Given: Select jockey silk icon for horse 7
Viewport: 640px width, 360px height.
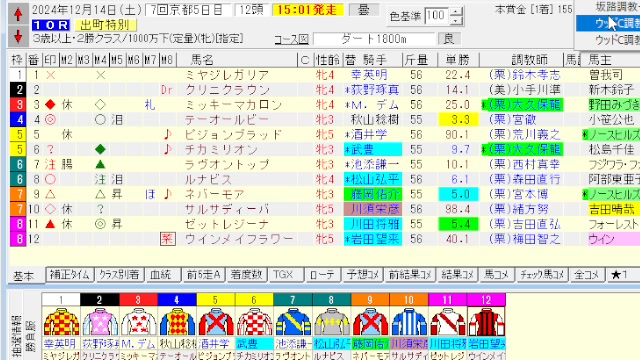Looking at the screenshot, I should [x=292, y=322].
